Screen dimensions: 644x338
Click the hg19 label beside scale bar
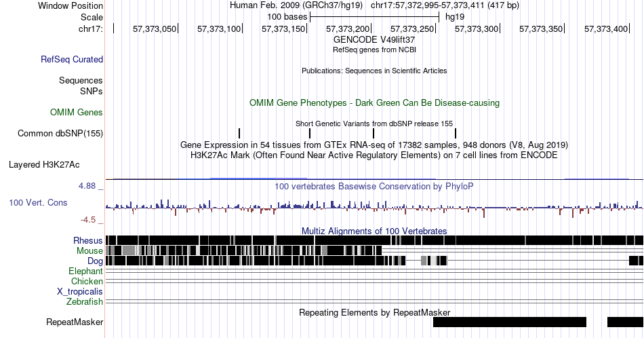455,17
